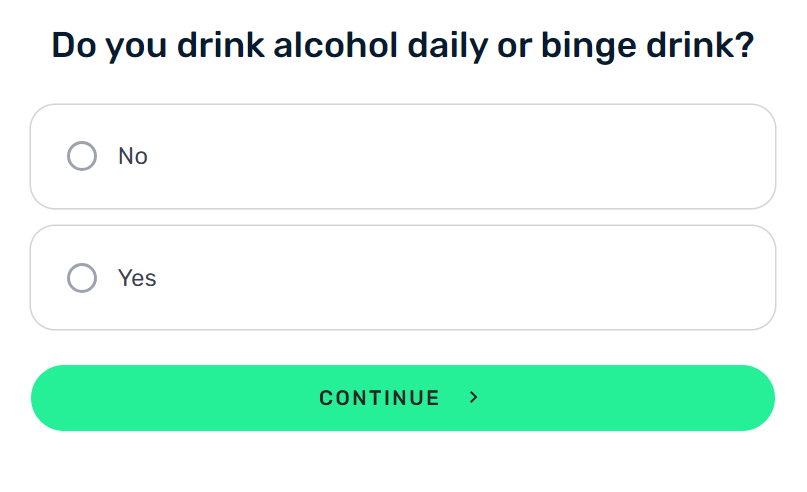Click the word "alcohol" in the heading
This screenshot has width=807, height=492.
click(x=336, y=45)
